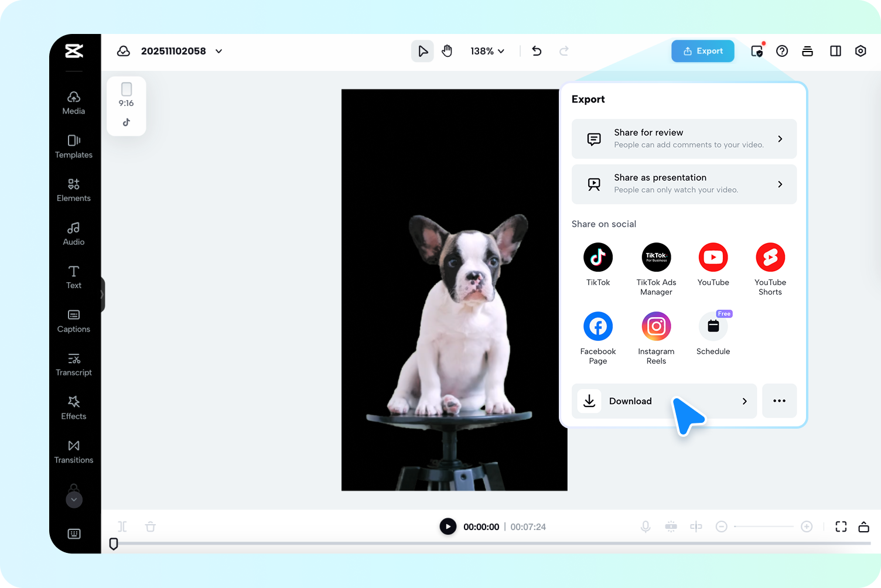The image size is (881, 588).
Task: Open the Effects panel
Action: click(73, 408)
